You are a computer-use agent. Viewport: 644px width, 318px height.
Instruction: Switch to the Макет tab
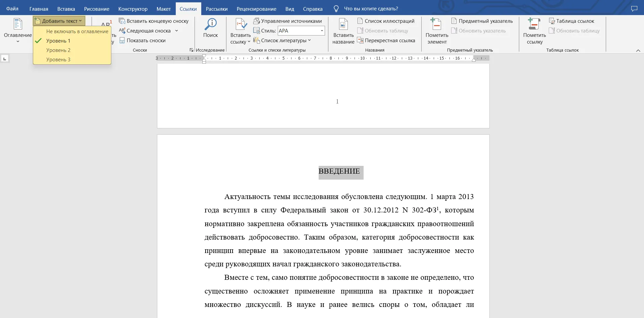164,9
